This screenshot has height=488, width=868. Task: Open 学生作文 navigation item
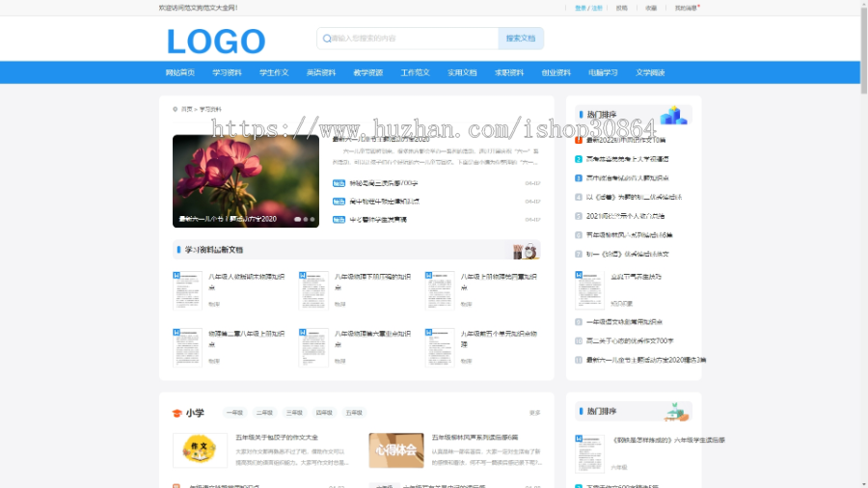click(x=274, y=72)
